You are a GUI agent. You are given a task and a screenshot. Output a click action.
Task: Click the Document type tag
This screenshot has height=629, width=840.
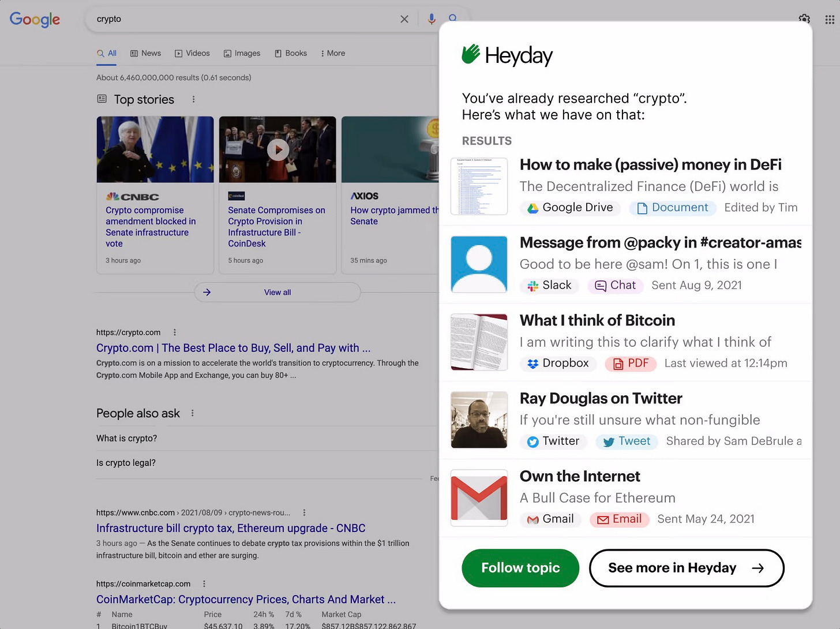672,208
